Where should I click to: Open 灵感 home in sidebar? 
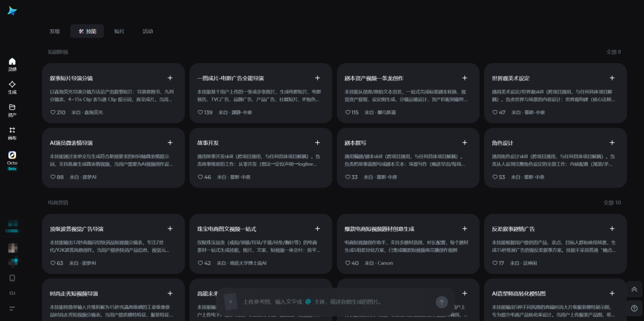coord(13,64)
